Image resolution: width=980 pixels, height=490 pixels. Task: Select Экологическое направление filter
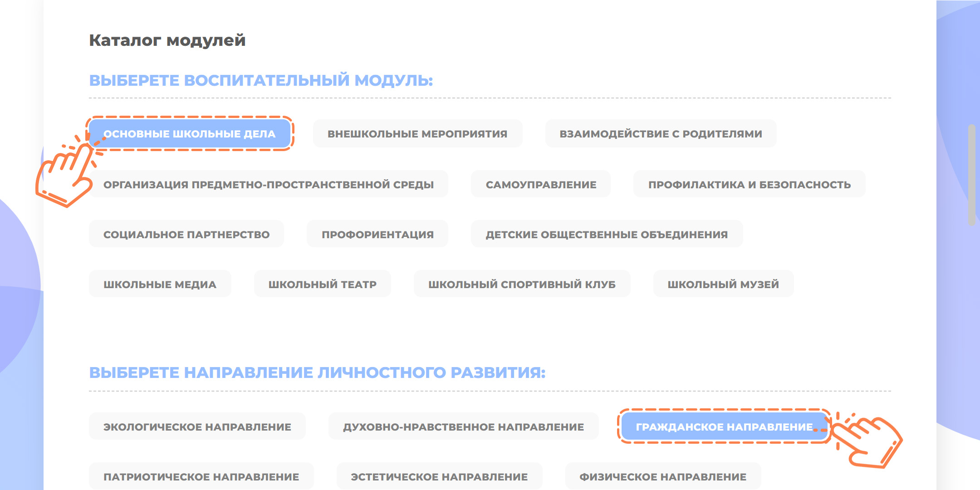197,427
